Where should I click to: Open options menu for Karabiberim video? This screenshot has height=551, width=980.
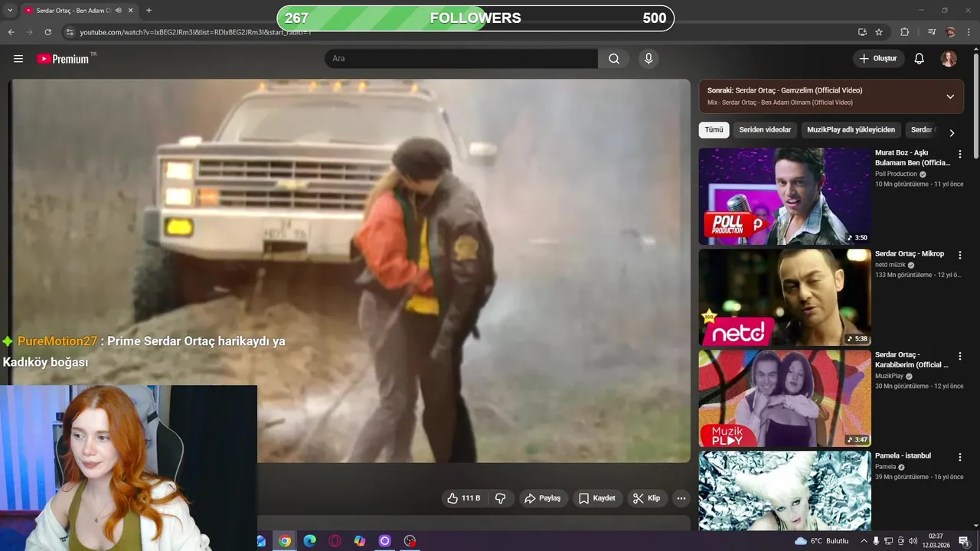point(960,357)
